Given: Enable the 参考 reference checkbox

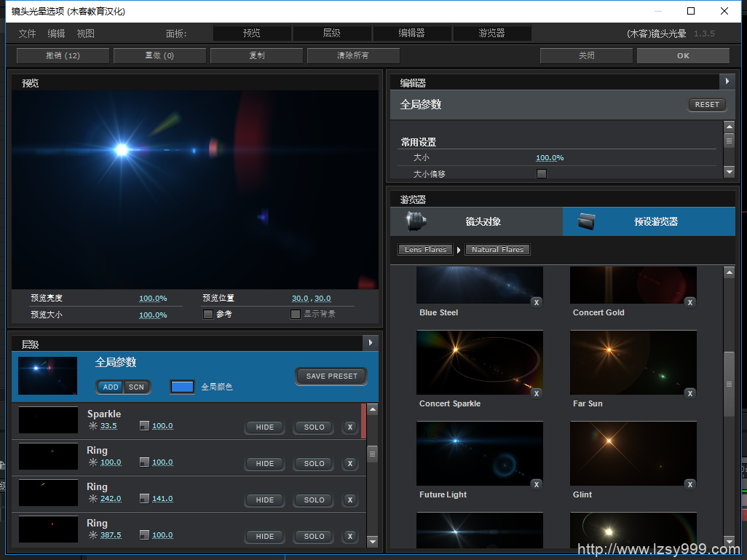Looking at the screenshot, I should pyautogui.click(x=208, y=315).
